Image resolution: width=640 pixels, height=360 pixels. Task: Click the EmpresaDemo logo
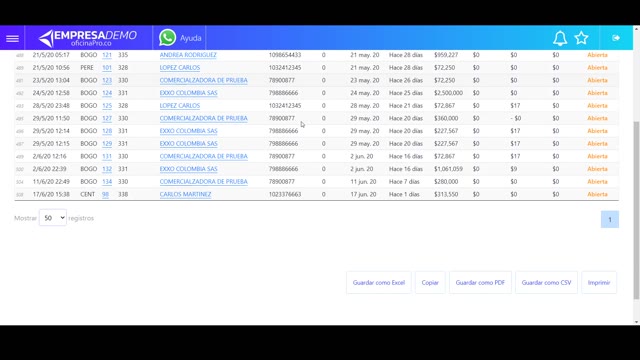88,38
